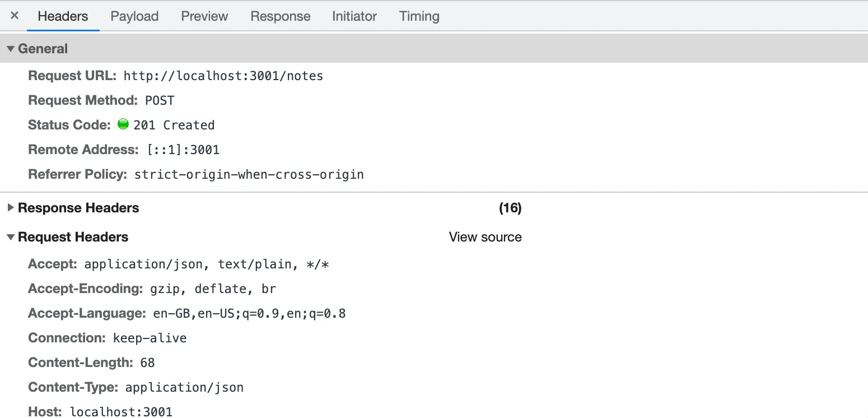Click the POST request method value
The image size is (868, 418).
click(160, 100)
